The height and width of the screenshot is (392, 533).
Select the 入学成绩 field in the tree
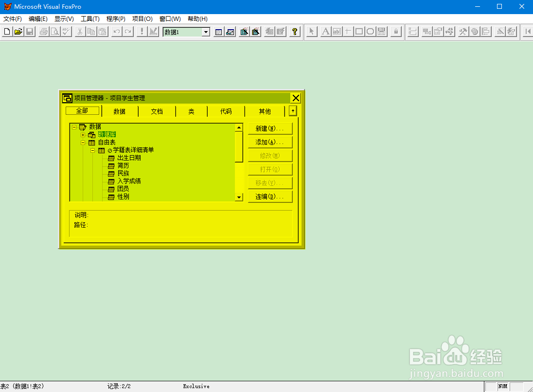coord(129,181)
